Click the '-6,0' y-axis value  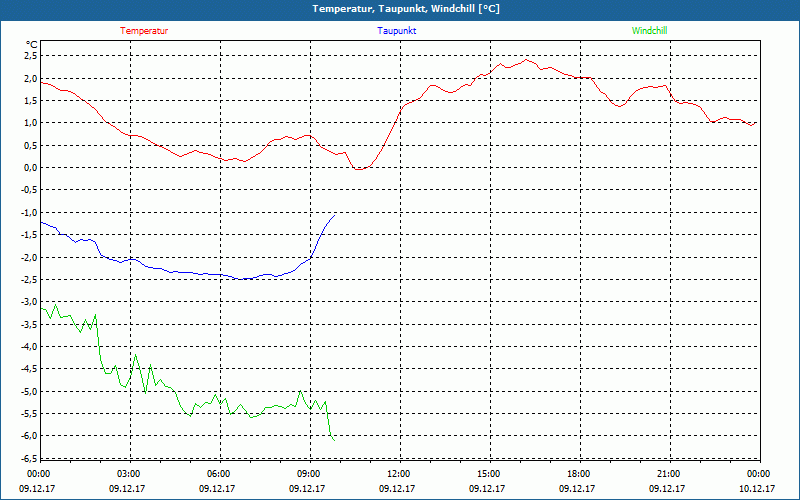[29, 436]
